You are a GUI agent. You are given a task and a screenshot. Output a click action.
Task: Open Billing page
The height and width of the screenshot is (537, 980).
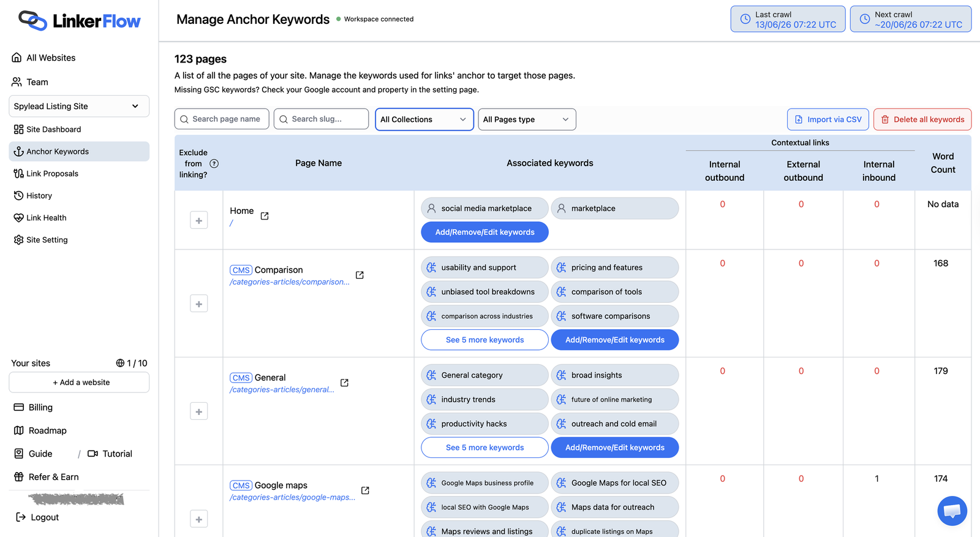tap(33, 407)
